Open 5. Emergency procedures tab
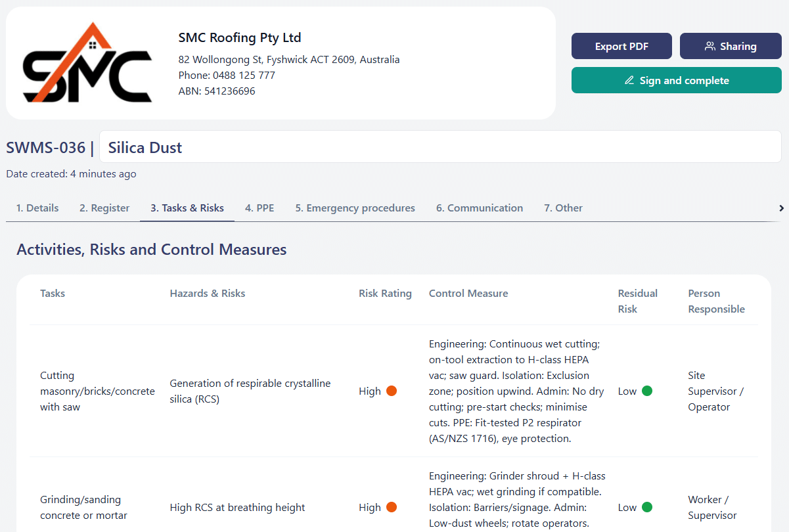The height and width of the screenshot is (532, 789). click(355, 208)
